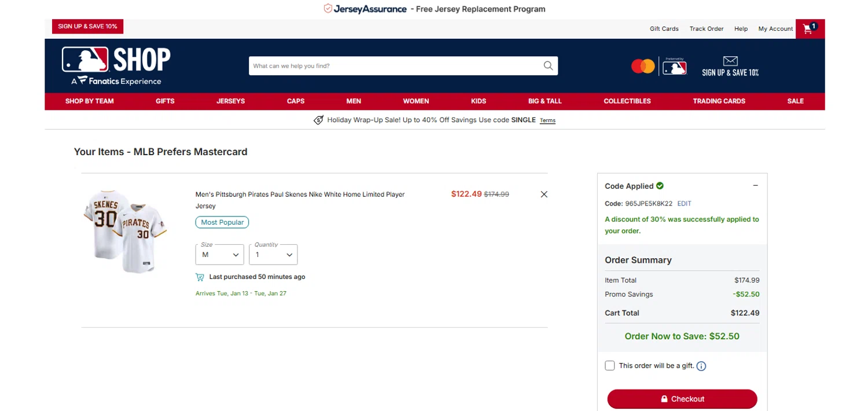Click the sale price tag icon

[x=318, y=120]
